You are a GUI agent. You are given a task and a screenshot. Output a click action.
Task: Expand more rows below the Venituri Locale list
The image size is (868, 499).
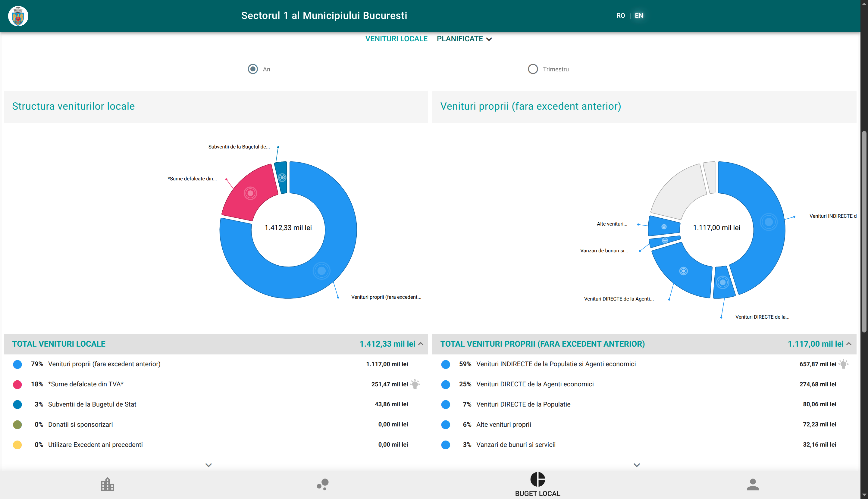click(208, 465)
